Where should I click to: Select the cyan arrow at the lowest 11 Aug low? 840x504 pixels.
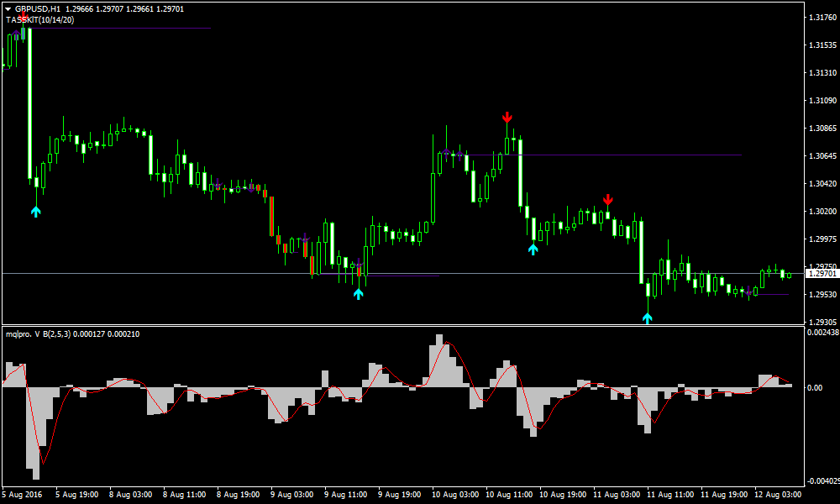click(647, 318)
